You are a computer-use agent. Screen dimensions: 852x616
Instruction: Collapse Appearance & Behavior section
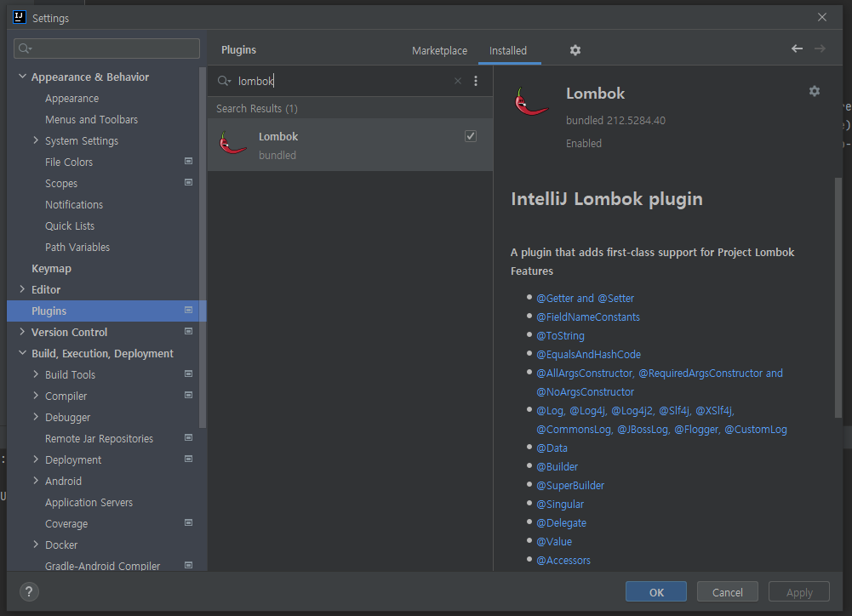coord(22,77)
